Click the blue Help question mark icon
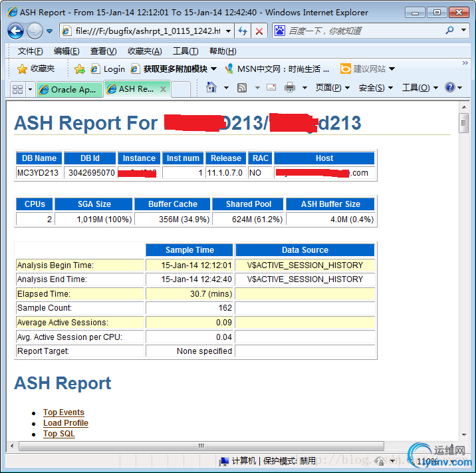Viewport: 476px width, 473px height. [x=449, y=88]
